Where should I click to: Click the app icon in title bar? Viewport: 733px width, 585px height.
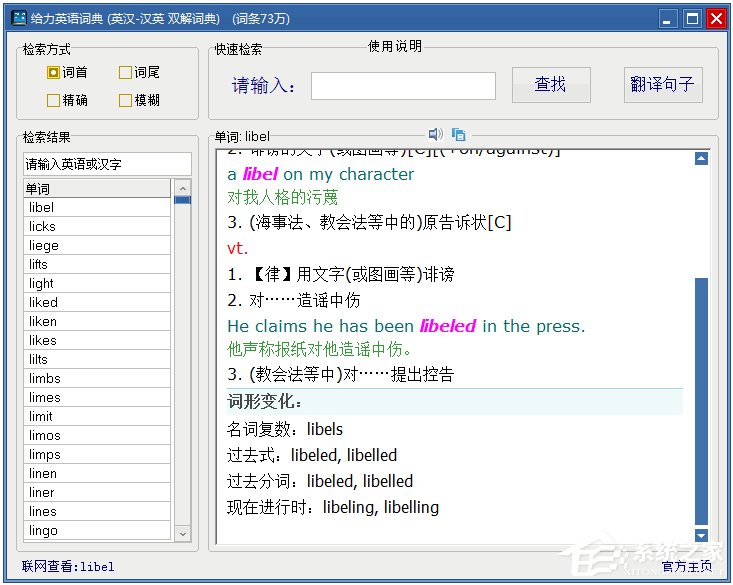[x=19, y=18]
